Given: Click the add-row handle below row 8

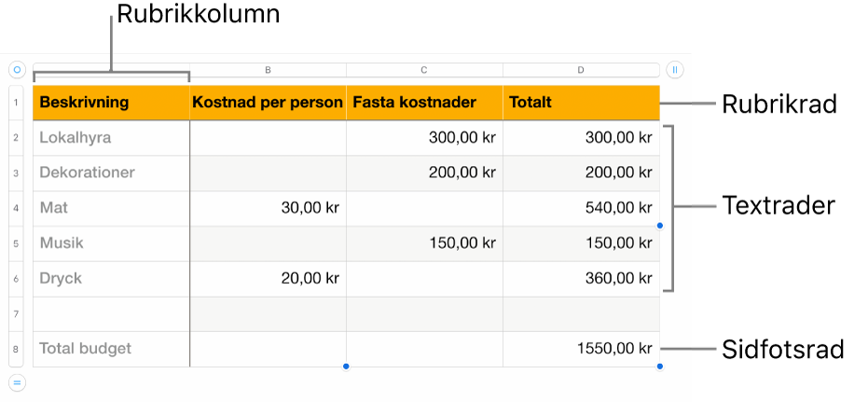Looking at the screenshot, I should pyautogui.click(x=16, y=381).
